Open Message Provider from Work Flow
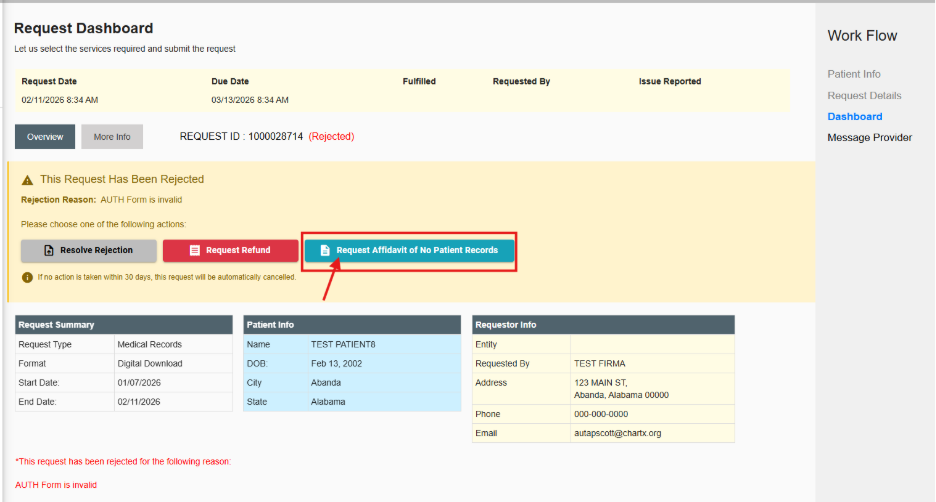Viewport: 936px width, 502px height. pyautogui.click(x=869, y=138)
